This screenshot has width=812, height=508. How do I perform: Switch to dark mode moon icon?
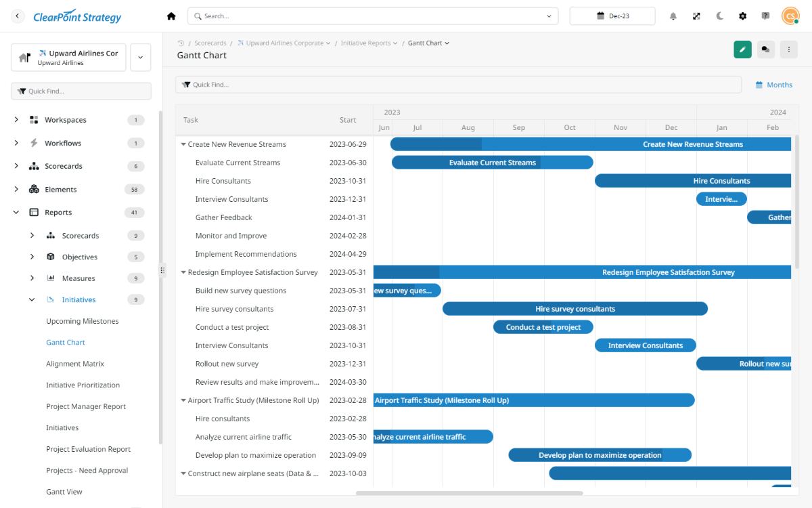click(x=719, y=16)
